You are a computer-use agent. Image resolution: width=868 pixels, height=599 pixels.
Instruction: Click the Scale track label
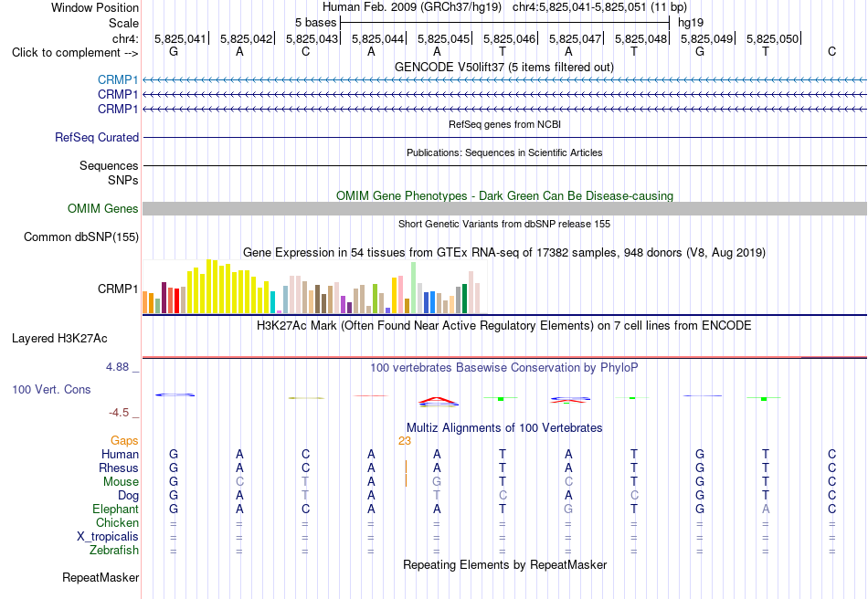[123, 23]
